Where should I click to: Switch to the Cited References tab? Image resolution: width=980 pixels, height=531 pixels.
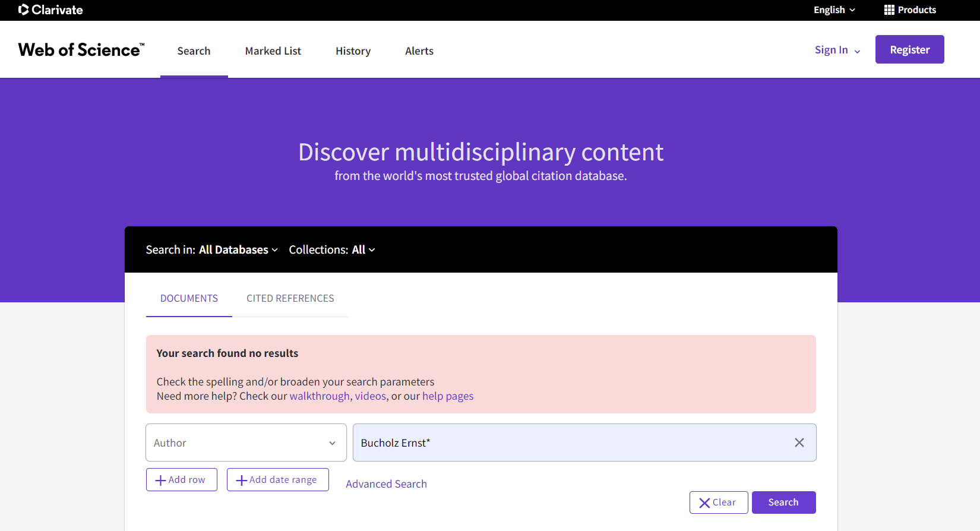290,298
